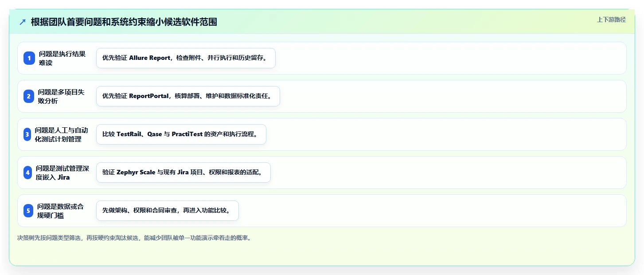Click the 先做架构、权限和合同审查 recommendation box
Viewport: 644px width, 275px height.
(x=168, y=211)
